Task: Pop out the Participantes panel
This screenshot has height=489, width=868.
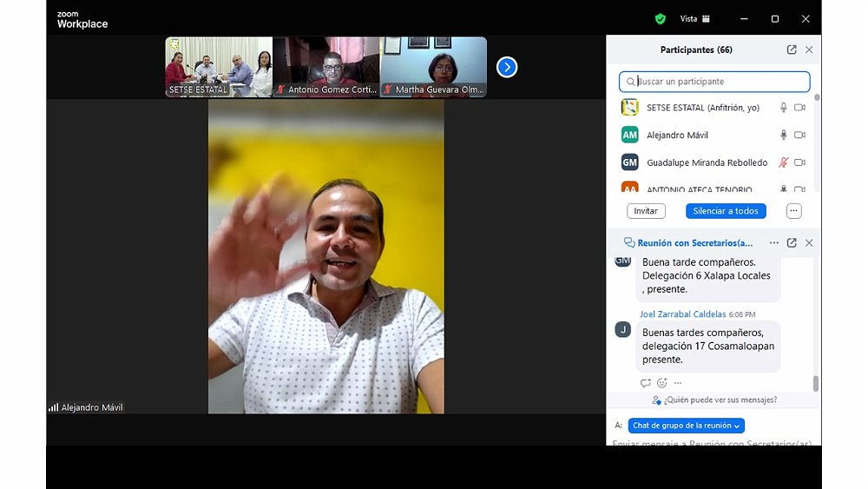Action: (x=792, y=50)
